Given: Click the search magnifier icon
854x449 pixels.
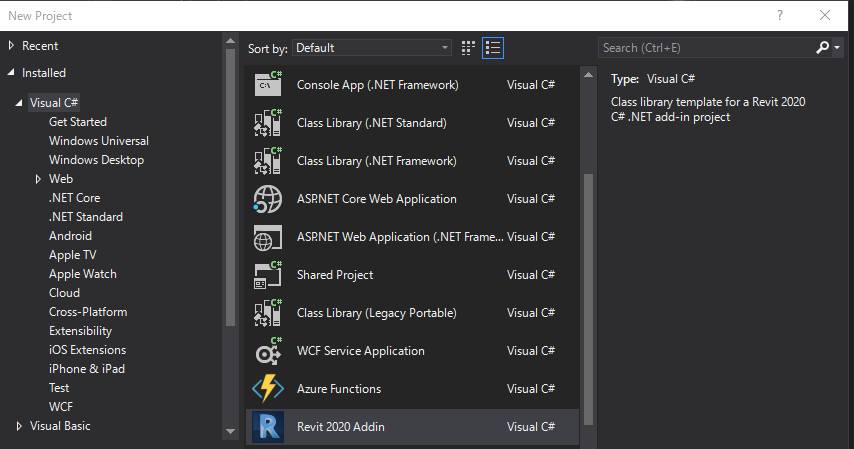Looking at the screenshot, I should [822, 48].
